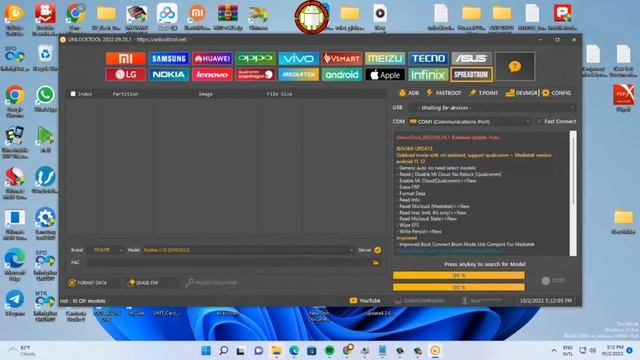
Task: Open Microsoft Edge desktop shortcut
Action: coord(15,265)
